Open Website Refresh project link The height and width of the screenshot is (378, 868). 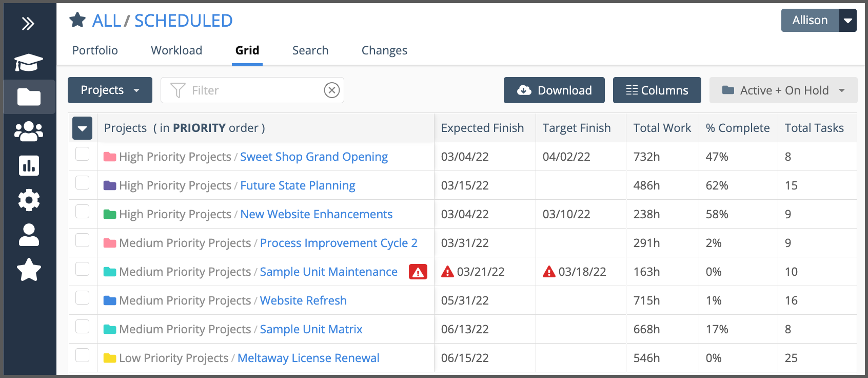(303, 300)
